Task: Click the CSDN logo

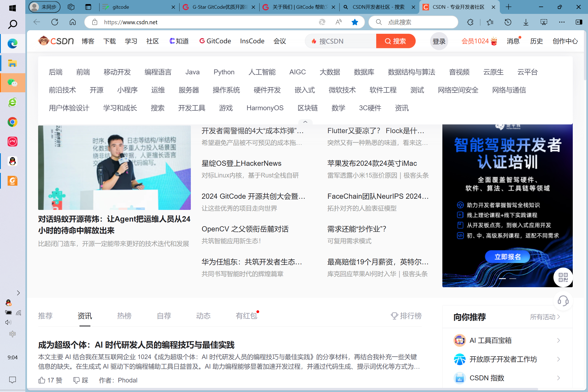Action: [56, 41]
